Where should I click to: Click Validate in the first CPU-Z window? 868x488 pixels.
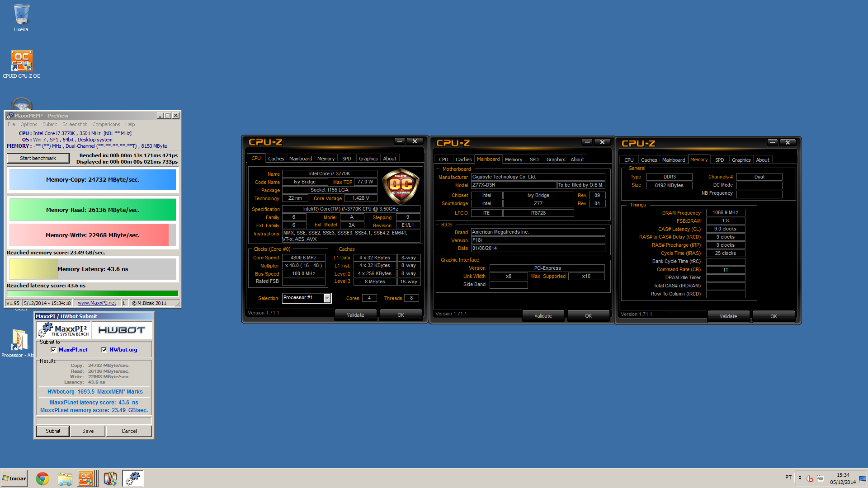(355, 315)
